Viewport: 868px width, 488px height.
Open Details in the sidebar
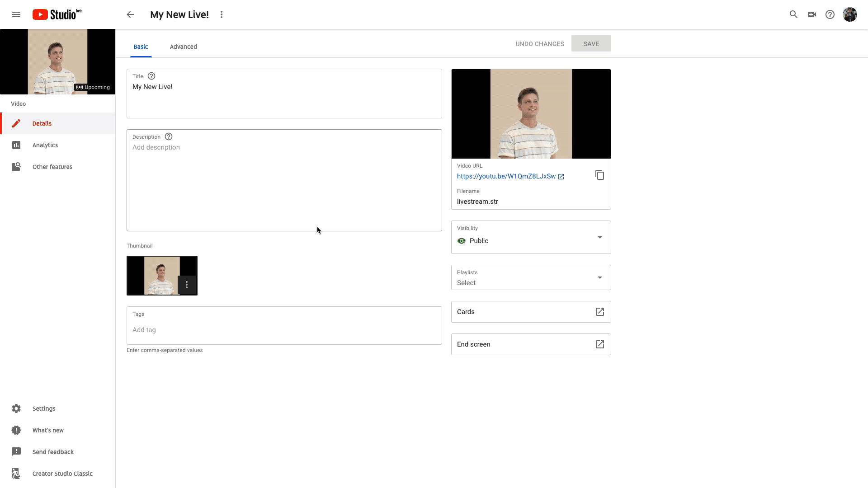(x=58, y=123)
